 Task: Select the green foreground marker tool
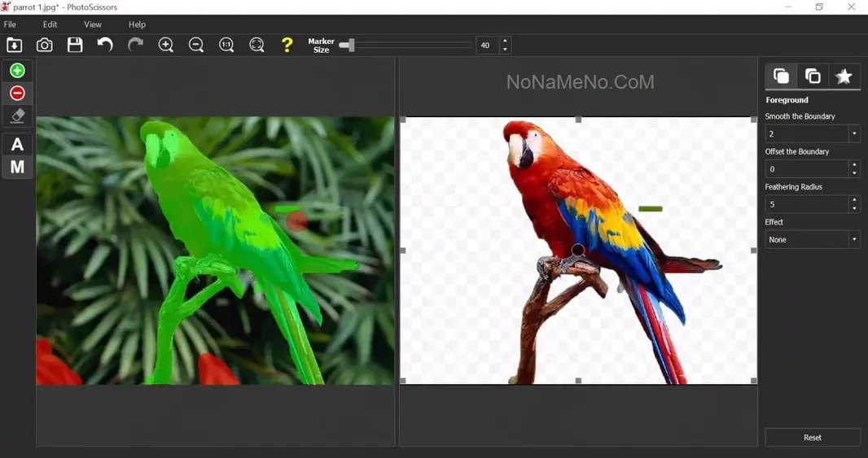point(17,71)
